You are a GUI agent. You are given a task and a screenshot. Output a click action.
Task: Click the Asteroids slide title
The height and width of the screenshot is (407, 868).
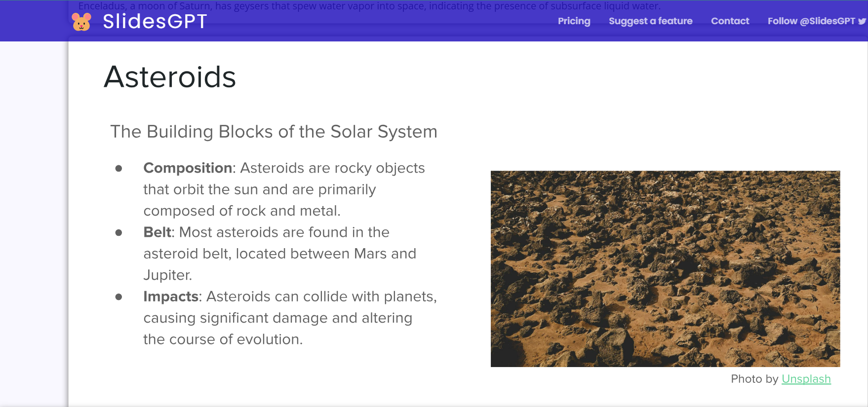[170, 77]
